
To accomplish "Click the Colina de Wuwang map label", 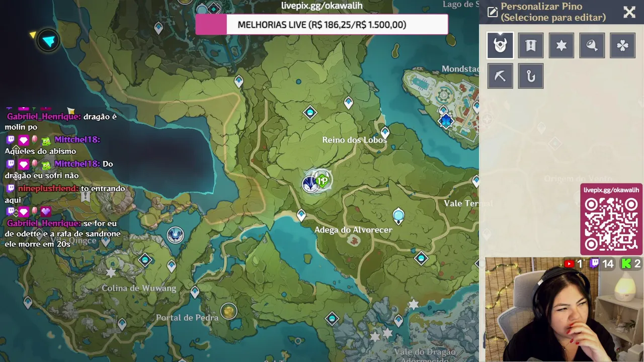I will [139, 288].
